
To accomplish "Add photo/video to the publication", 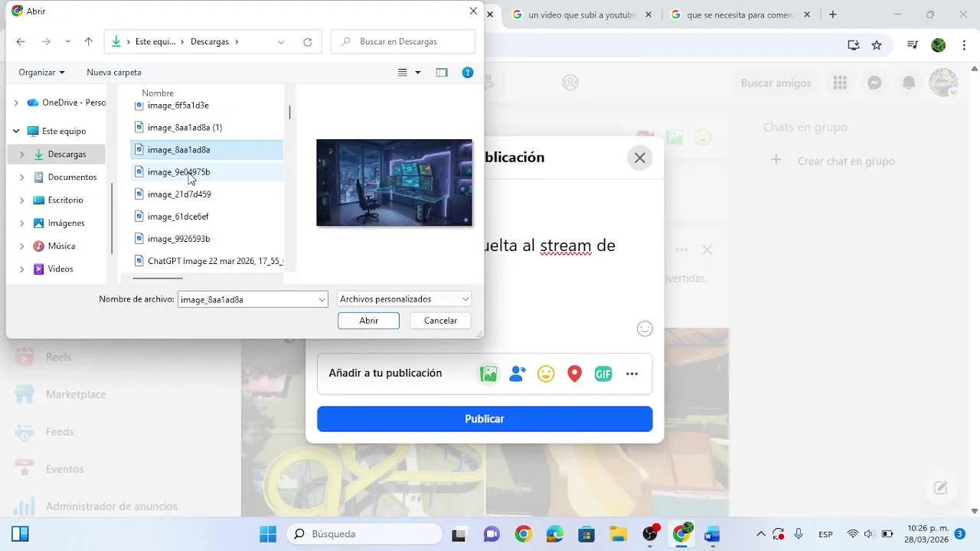I will pos(488,373).
